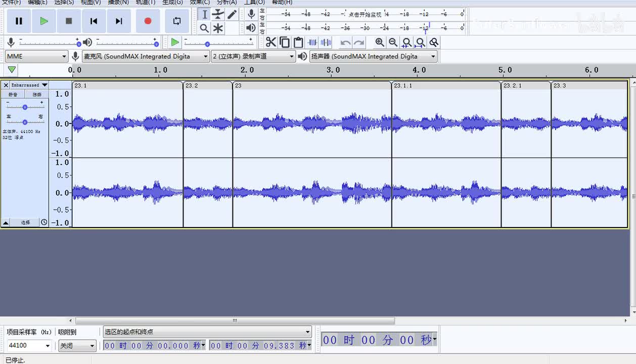636x364 pixels.
Task: Open the 帮助(H) menu
Action: pyautogui.click(x=282, y=2)
